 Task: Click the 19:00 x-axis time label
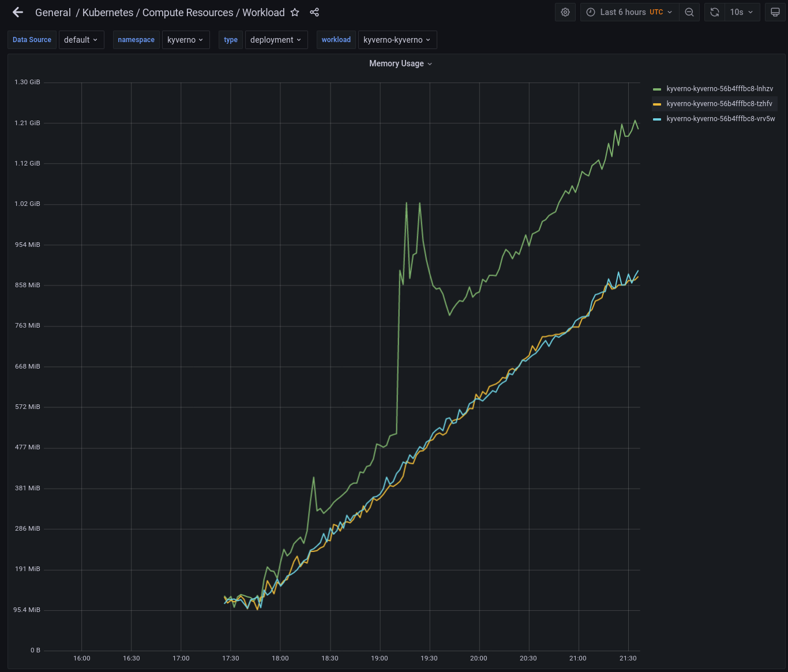pos(380,658)
